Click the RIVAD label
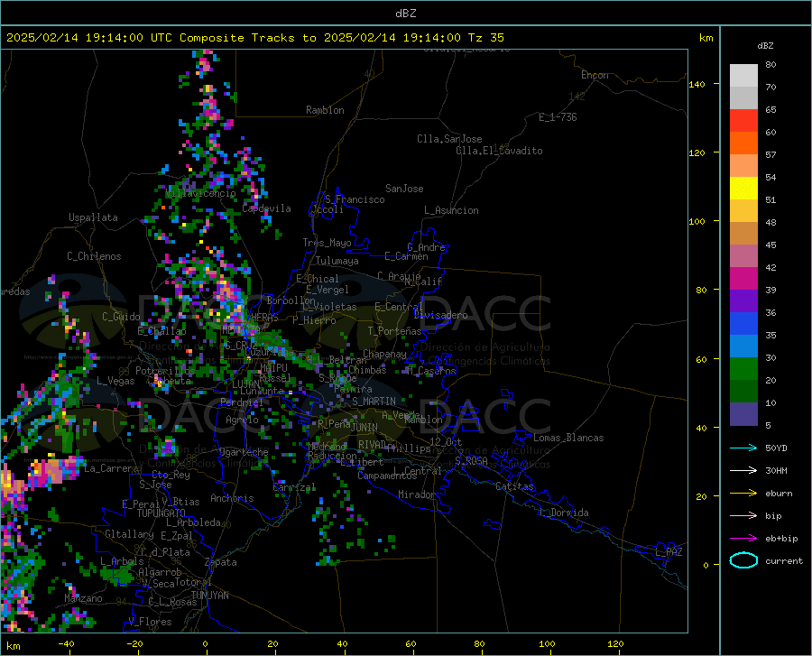This screenshot has height=656, width=812. pyautogui.click(x=372, y=445)
